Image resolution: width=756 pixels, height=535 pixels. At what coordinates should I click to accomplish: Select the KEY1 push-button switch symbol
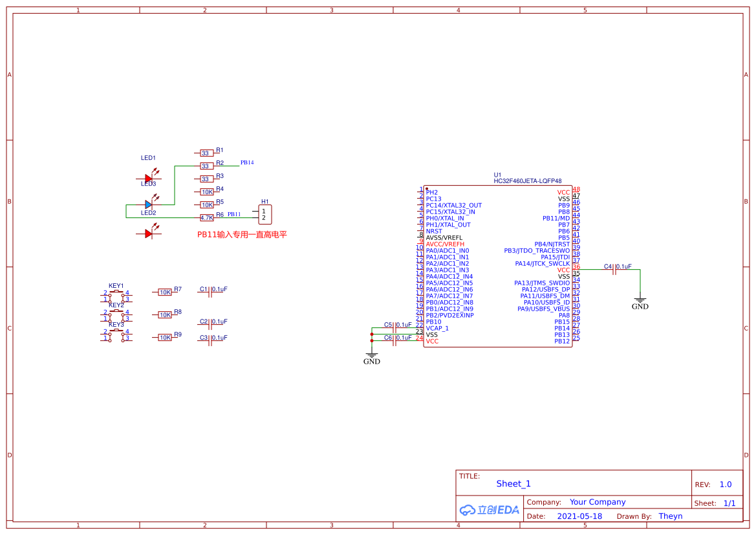point(116,295)
